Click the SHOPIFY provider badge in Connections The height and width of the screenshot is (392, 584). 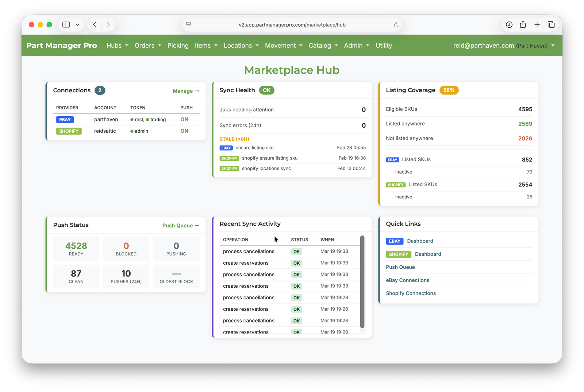(69, 131)
